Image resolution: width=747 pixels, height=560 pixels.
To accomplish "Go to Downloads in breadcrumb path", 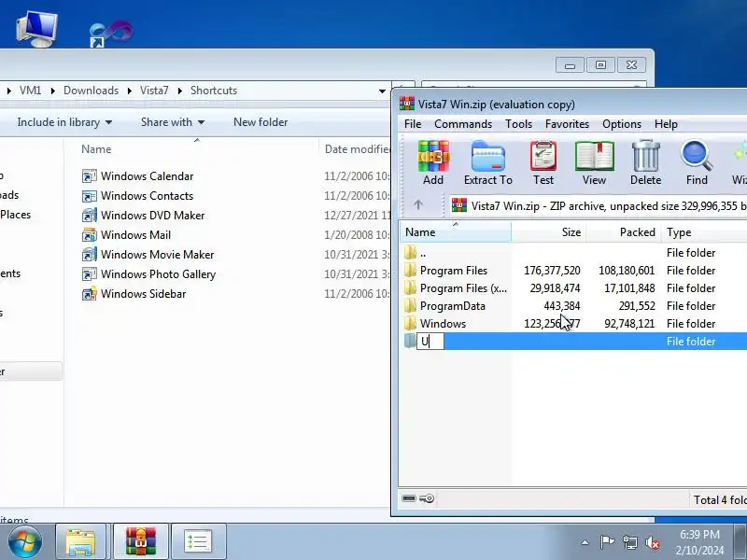I will [x=91, y=91].
